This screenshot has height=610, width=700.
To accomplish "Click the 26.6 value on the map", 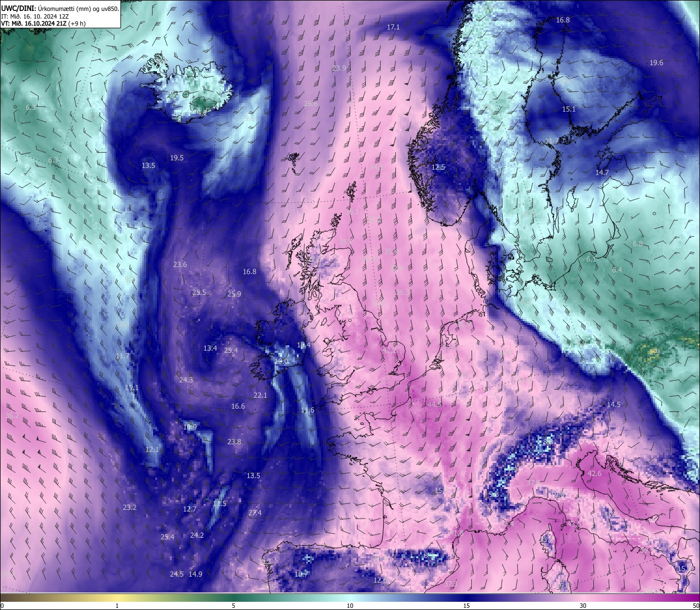I will [311, 104].
